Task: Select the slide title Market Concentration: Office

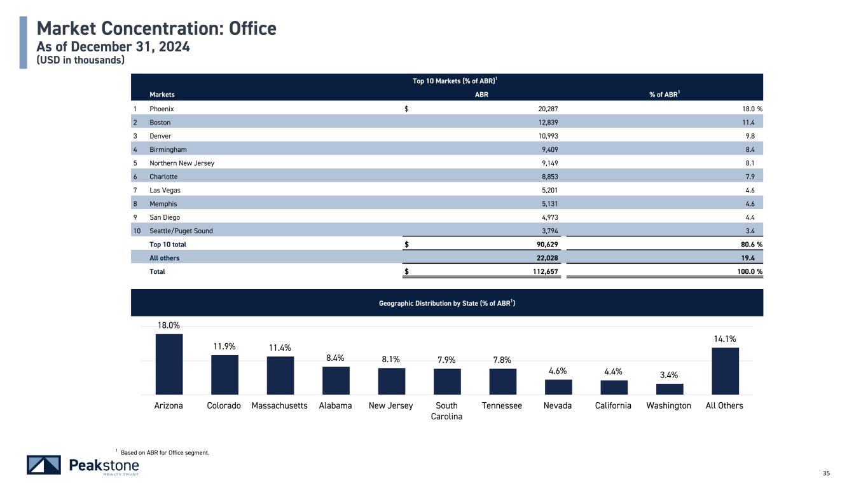Action: 156,29
